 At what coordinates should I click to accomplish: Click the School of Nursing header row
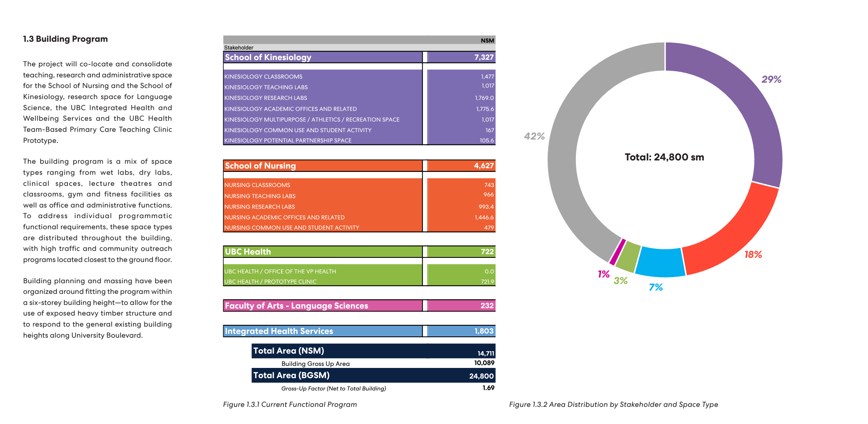click(x=359, y=166)
